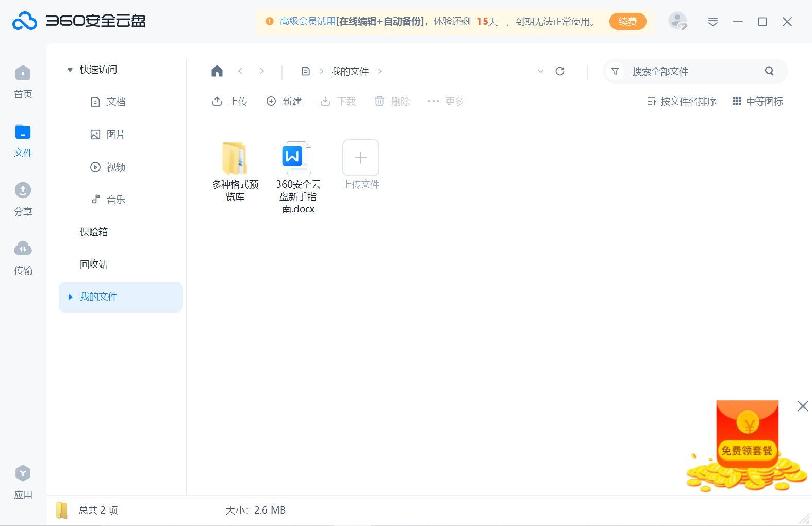Open the 分享 share sidebar section

click(23, 200)
